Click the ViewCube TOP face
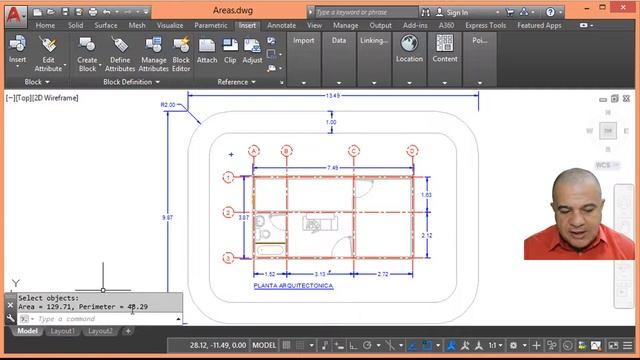640x360 pixels. [608, 131]
